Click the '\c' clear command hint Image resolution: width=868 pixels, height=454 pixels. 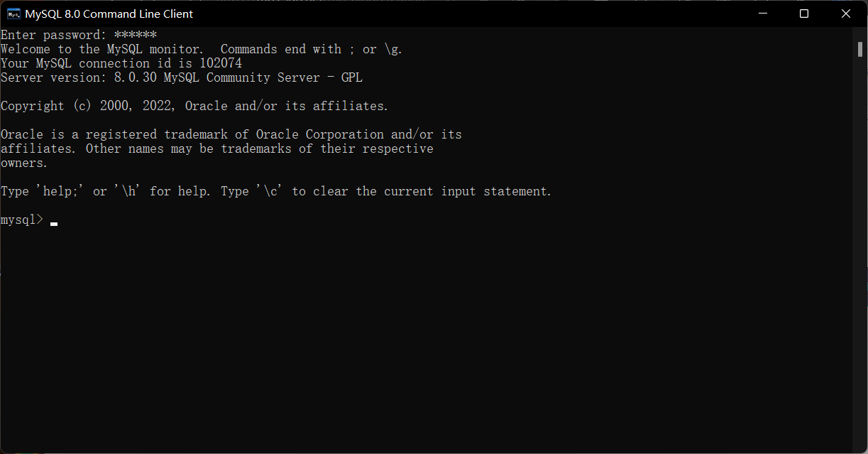pyautogui.click(x=274, y=191)
